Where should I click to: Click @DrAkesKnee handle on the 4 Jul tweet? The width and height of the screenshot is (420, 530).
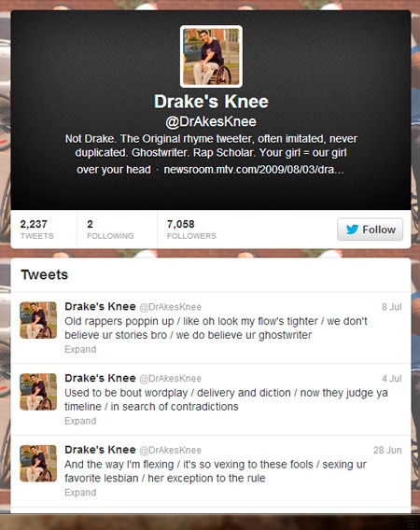[171, 379]
